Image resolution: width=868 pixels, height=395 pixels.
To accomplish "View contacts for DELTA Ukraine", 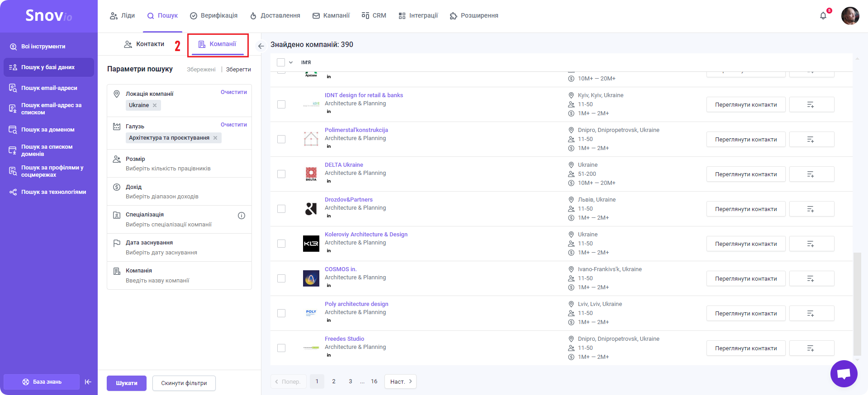I will (x=746, y=174).
